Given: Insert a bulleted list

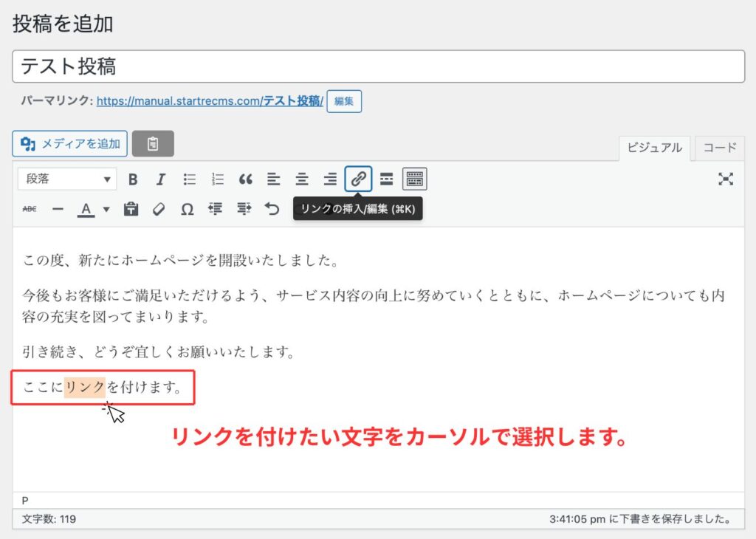Looking at the screenshot, I should (x=190, y=179).
